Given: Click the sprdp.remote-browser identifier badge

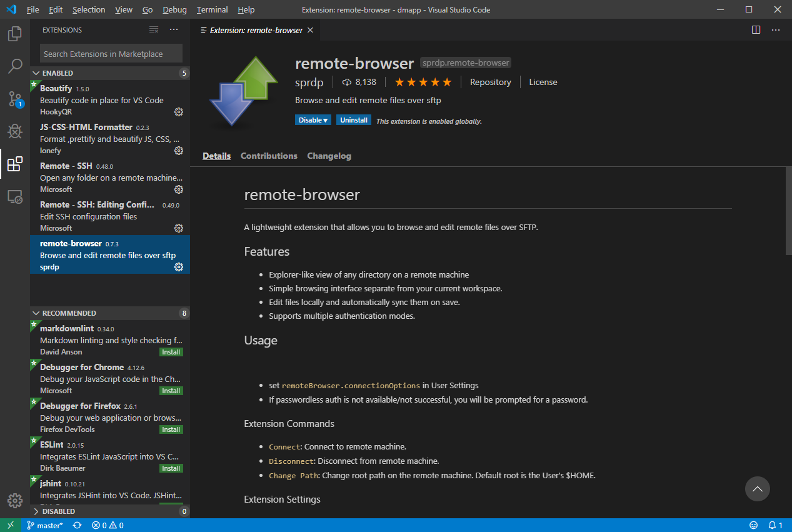Looking at the screenshot, I should (x=466, y=63).
